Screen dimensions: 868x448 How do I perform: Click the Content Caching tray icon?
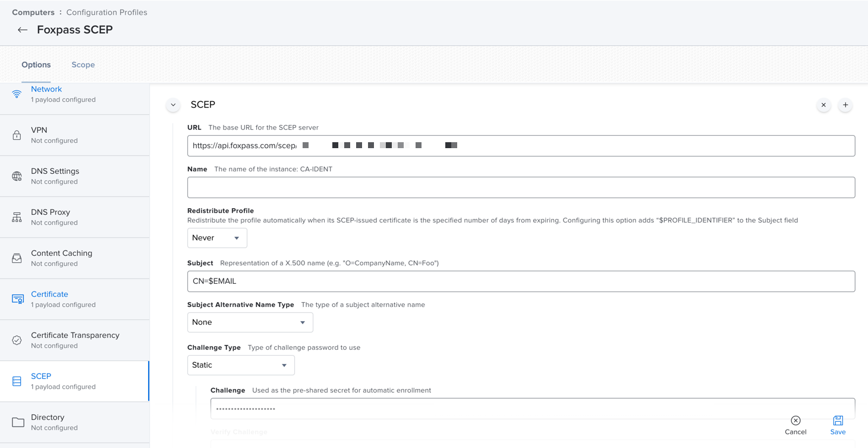[17, 258]
